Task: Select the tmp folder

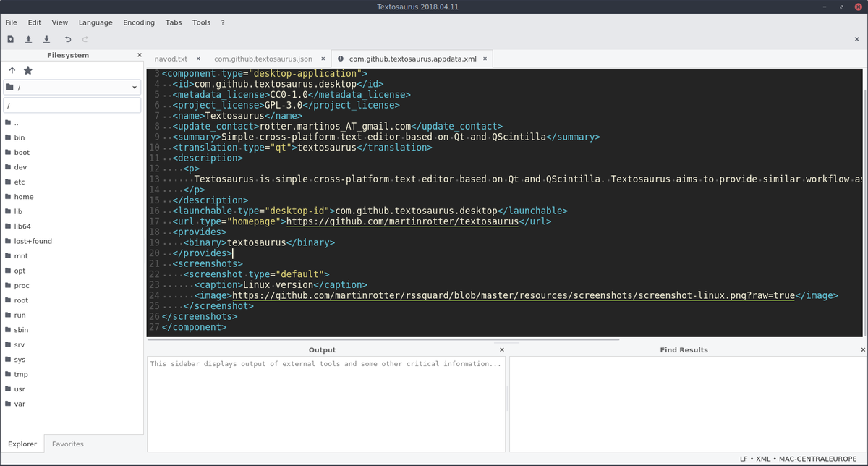Action: coord(72,374)
